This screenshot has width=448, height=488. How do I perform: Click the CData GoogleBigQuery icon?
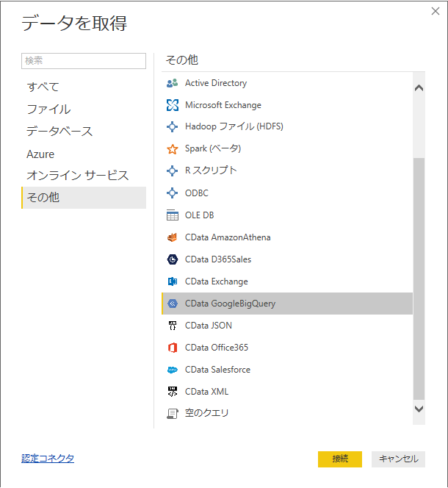coord(173,304)
